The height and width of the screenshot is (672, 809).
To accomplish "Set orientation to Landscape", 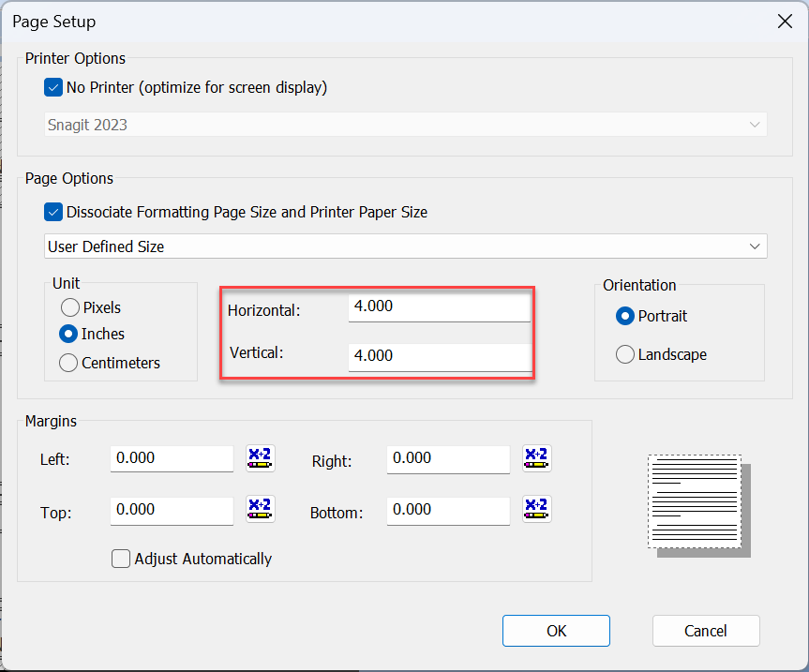I will [x=624, y=354].
